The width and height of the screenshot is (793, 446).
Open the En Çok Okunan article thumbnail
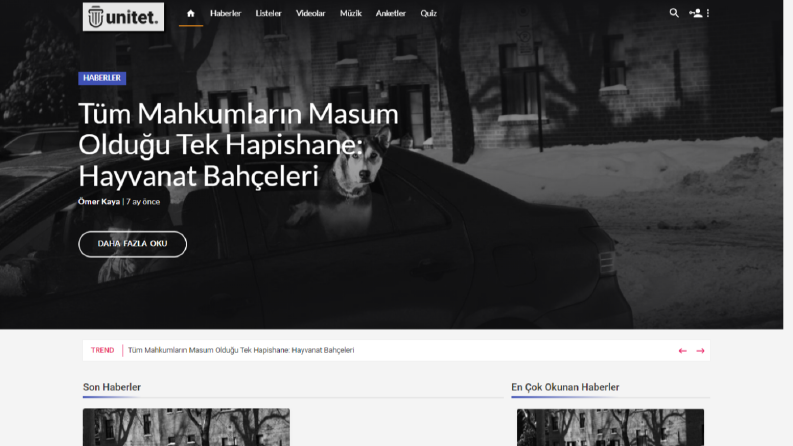610,427
